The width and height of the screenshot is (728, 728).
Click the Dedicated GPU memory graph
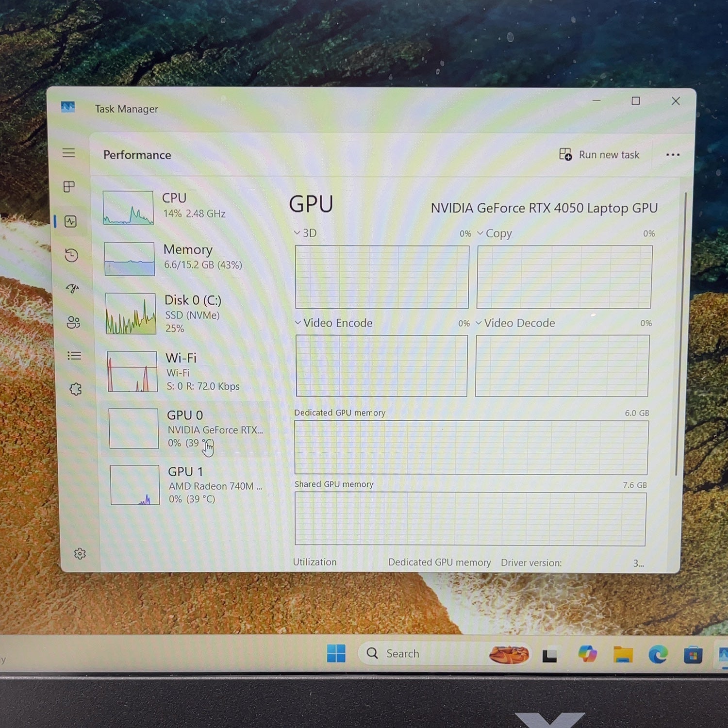(471, 447)
